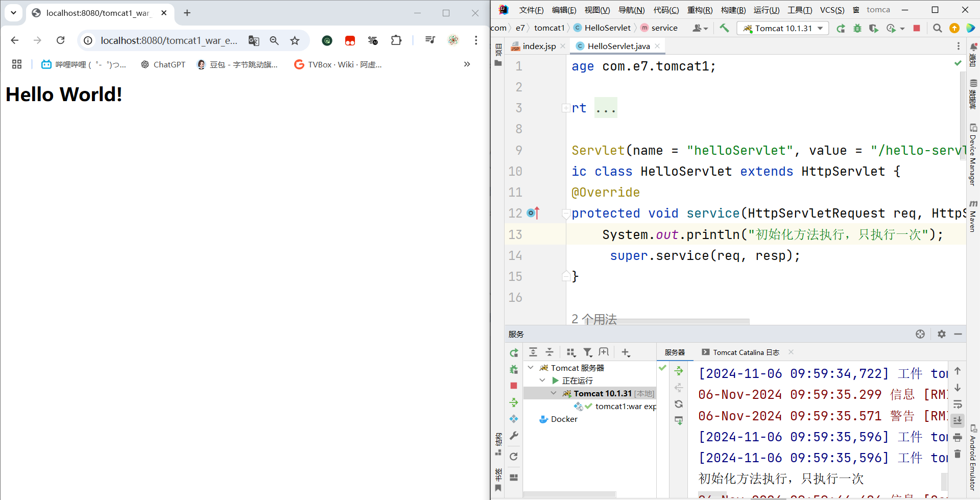Image resolution: width=980 pixels, height=500 pixels.
Task: Open the user account dropdown in IntelliJ toolbar
Action: point(700,28)
